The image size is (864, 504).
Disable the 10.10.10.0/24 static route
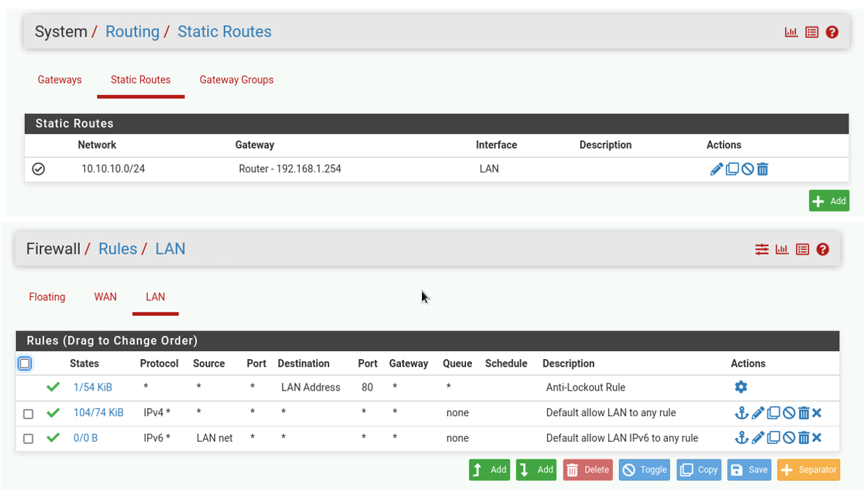(747, 170)
